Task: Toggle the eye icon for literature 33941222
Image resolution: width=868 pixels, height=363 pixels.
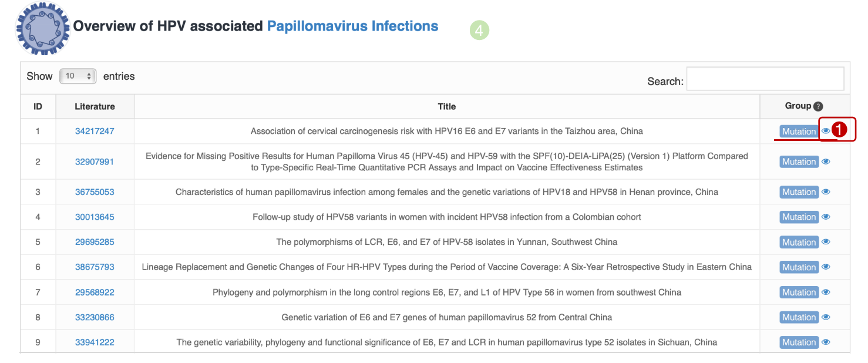Action: click(826, 342)
